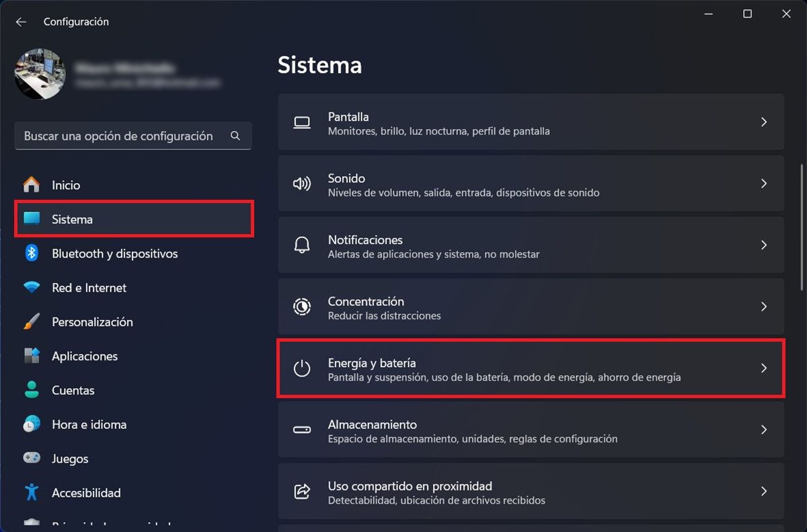This screenshot has width=807, height=532.
Task: Click the Buscar una opción de configuración field
Action: point(133,136)
